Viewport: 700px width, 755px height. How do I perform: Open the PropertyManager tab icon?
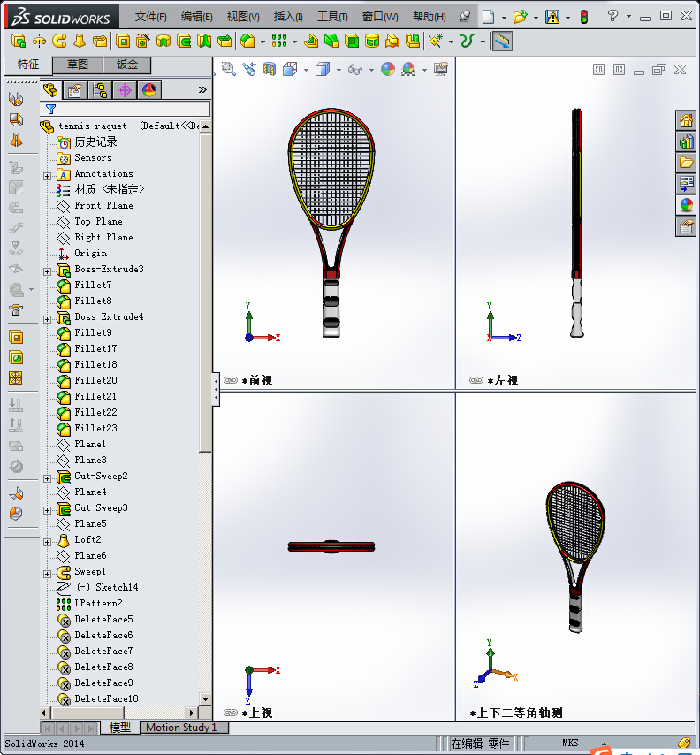(75, 90)
